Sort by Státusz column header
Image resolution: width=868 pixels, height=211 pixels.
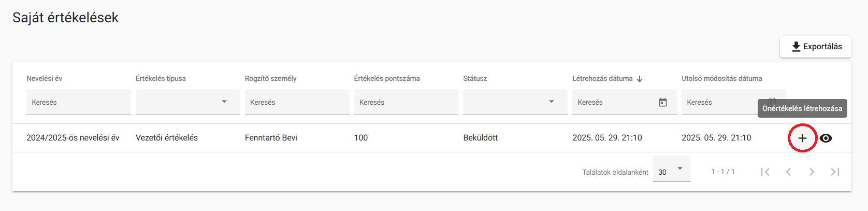(x=475, y=78)
